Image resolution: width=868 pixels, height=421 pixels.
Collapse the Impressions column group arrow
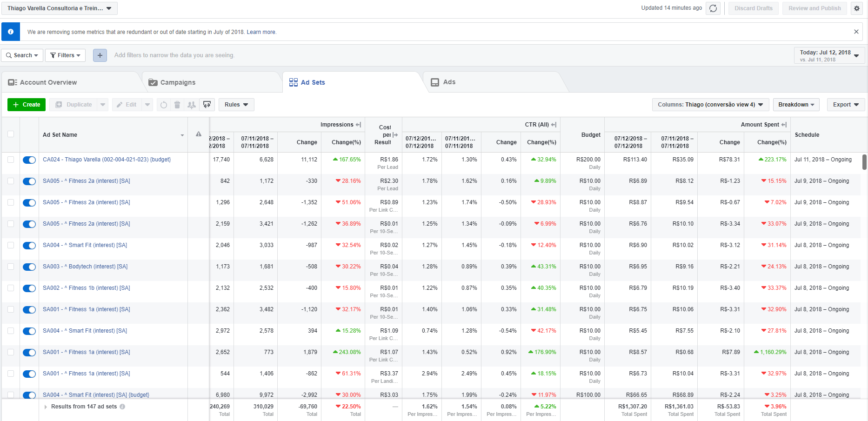[358, 125]
